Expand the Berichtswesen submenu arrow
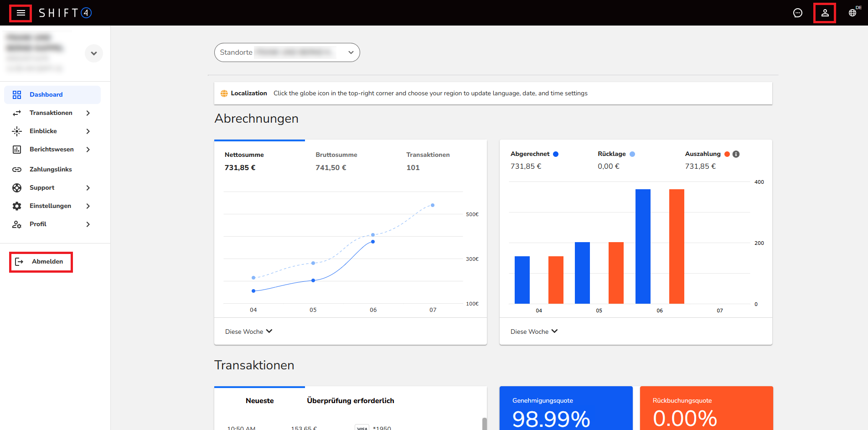The height and width of the screenshot is (430, 868). (88, 150)
